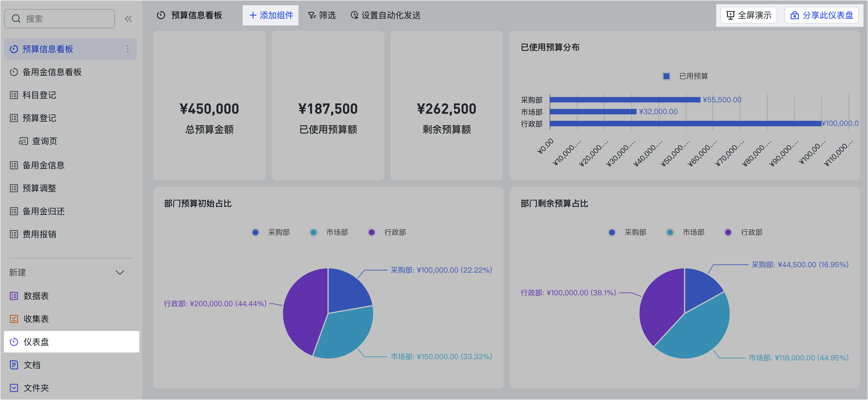Create a new 文件夹 folder
The height and width of the screenshot is (400, 868).
pos(36,388)
